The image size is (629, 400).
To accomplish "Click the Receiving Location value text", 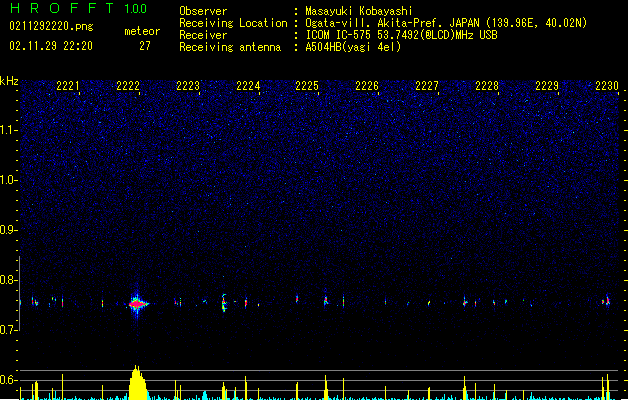I will point(446,23).
